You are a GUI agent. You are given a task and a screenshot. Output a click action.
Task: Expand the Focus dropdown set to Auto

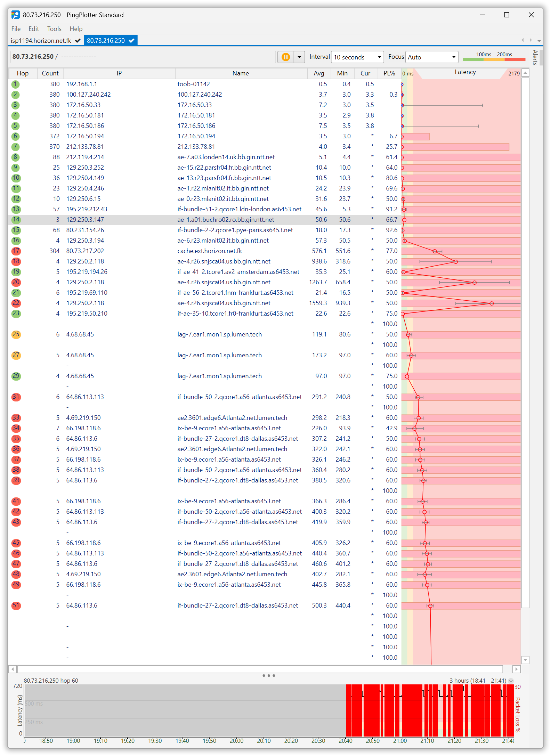coord(431,57)
